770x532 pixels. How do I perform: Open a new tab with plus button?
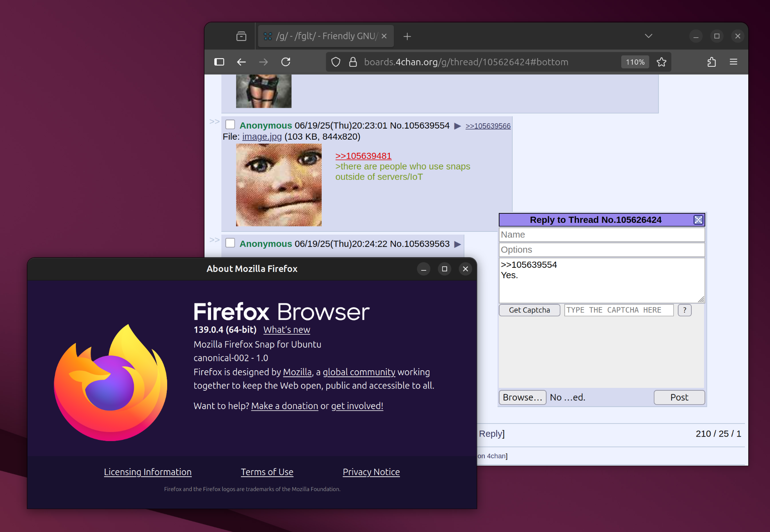coord(407,36)
